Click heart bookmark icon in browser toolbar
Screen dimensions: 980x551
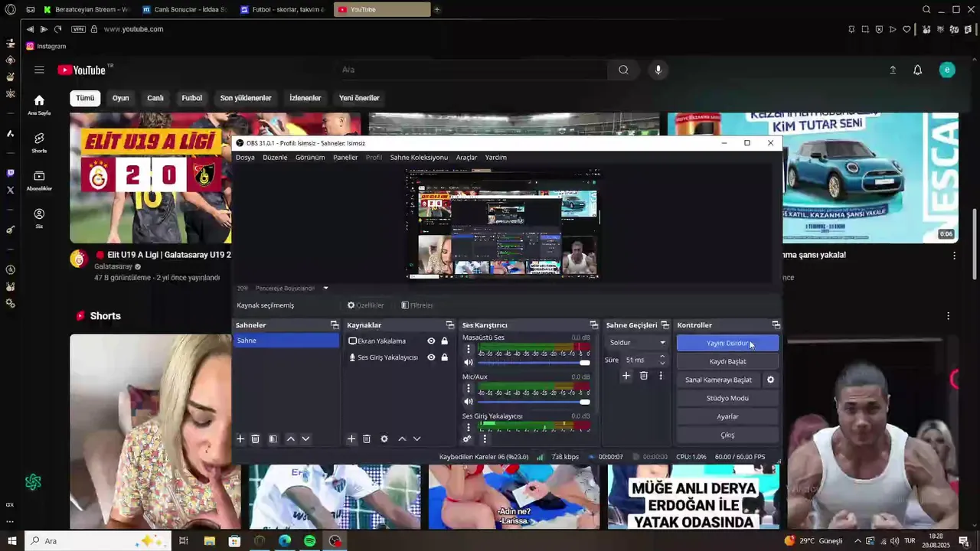tap(906, 29)
